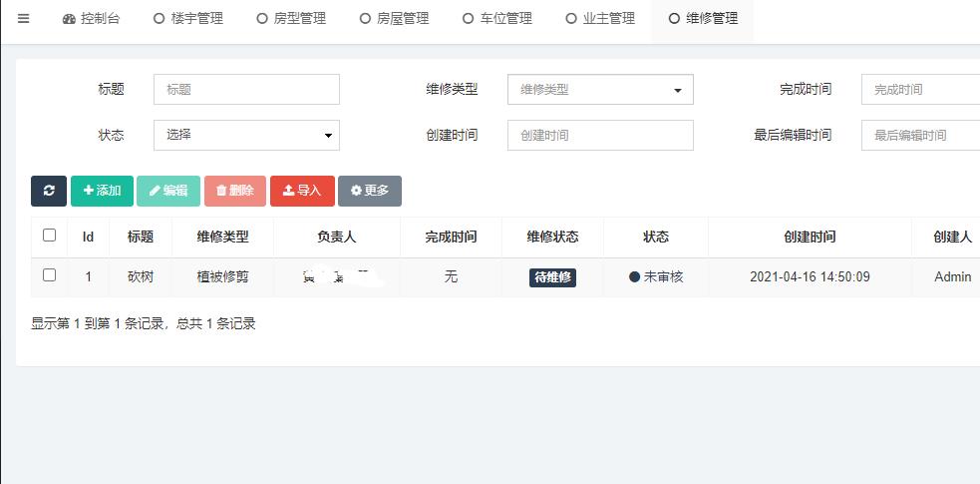Click the 创建时间 filter input field
The width and height of the screenshot is (980, 484).
coord(600,135)
